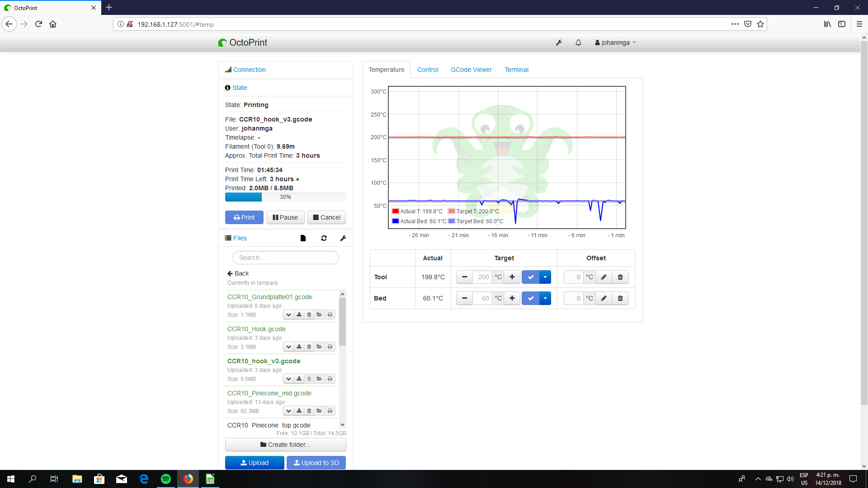This screenshot has width=868, height=488.
Task: Toggle Actual Bed blue legend swatch
Action: tap(396, 221)
